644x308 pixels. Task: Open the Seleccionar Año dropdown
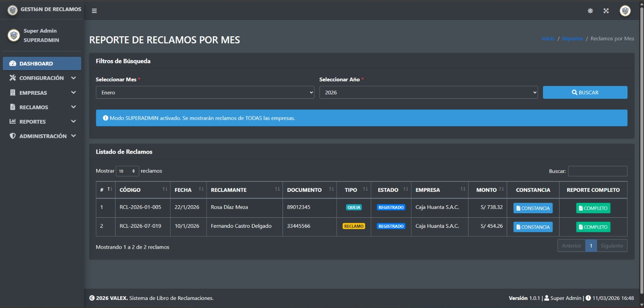(x=429, y=92)
